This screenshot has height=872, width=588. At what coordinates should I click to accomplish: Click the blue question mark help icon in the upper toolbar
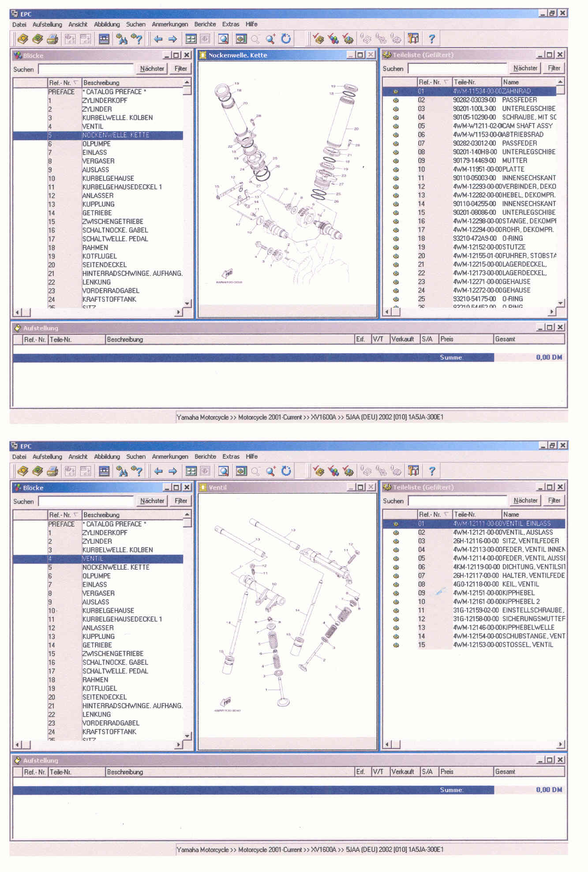pos(431,39)
